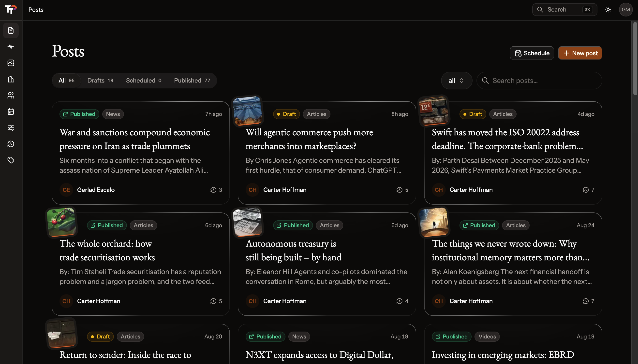Open the orchard cherry post thumbnail
The width and height of the screenshot is (638, 364).
[61, 222]
